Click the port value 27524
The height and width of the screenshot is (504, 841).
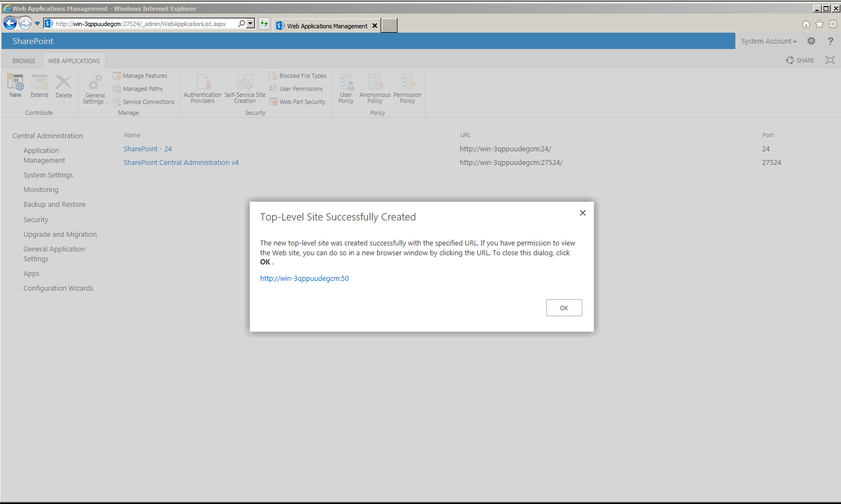coord(771,162)
